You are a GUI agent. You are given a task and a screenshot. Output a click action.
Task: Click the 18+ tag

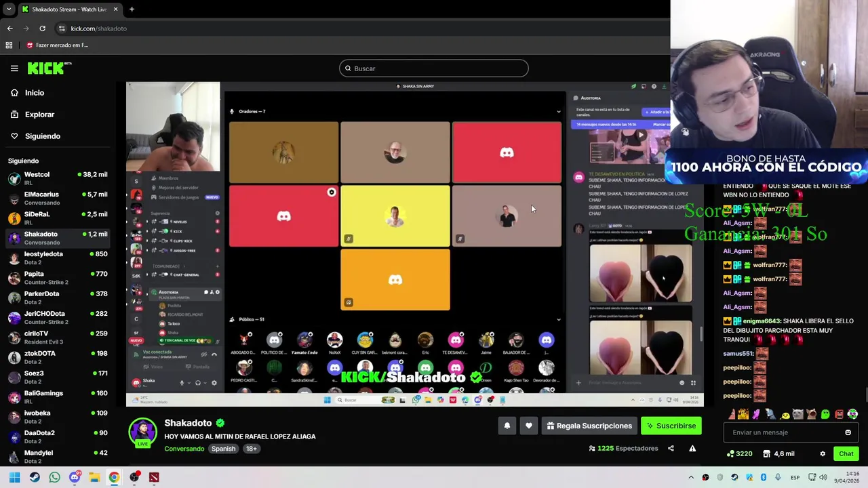[x=251, y=449]
